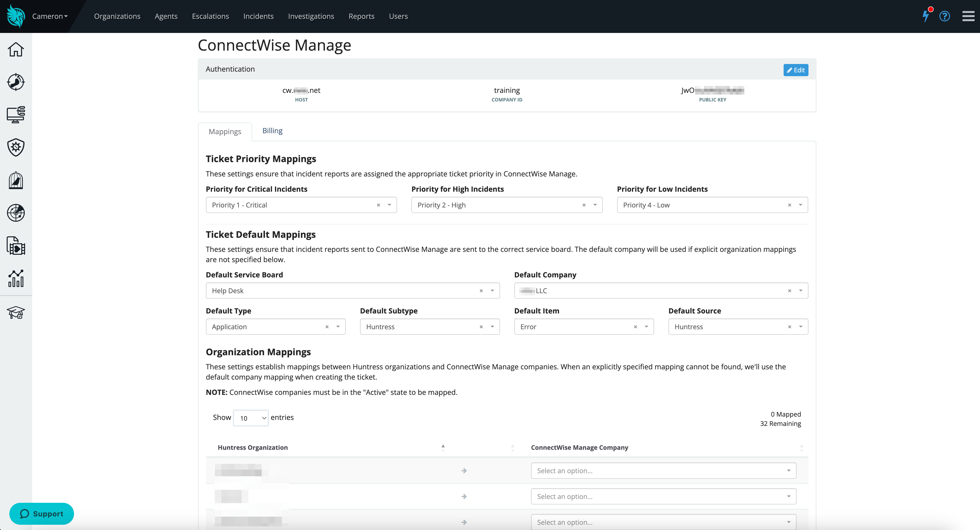Open Incidents in top navigation

[x=258, y=16]
